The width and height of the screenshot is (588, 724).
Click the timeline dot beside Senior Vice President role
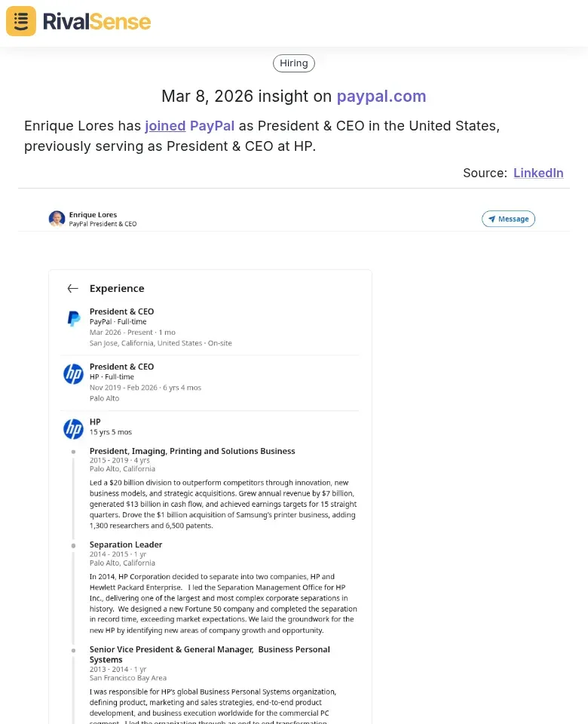[x=73, y=650]
